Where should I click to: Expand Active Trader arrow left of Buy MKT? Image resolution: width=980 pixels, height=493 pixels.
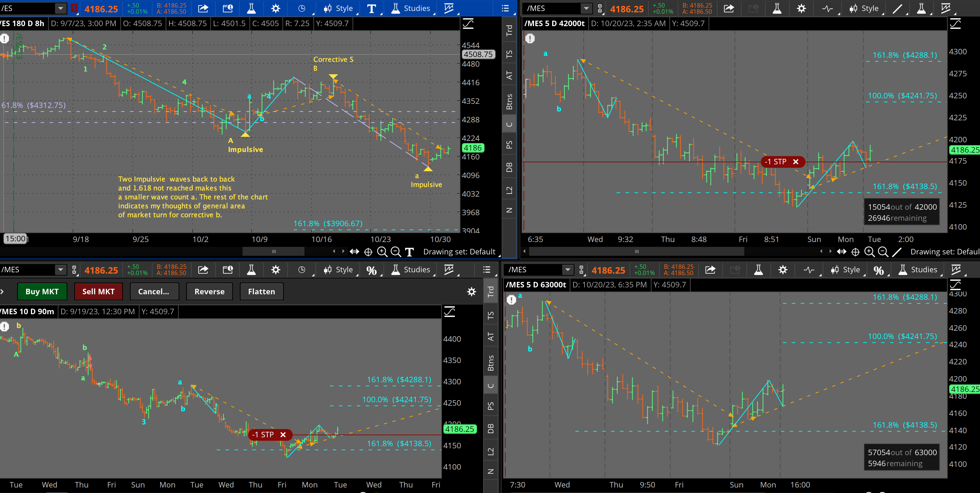tap(2, 292)
